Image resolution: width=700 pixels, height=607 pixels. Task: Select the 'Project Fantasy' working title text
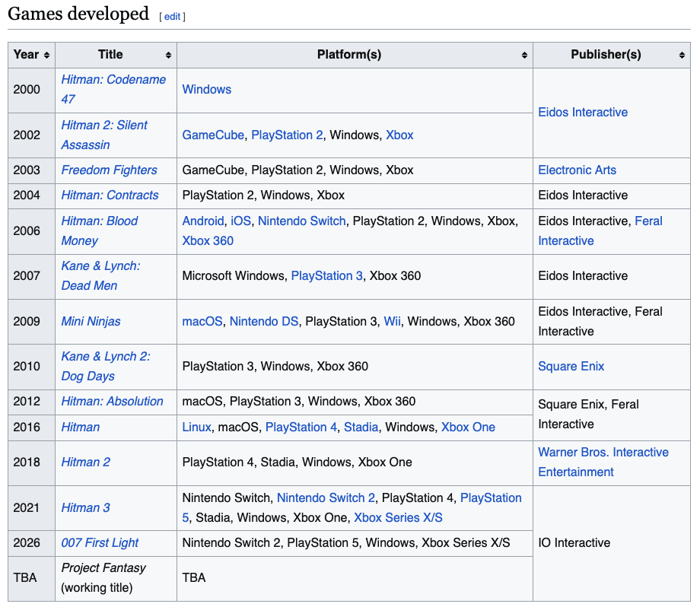coord(103,567)
